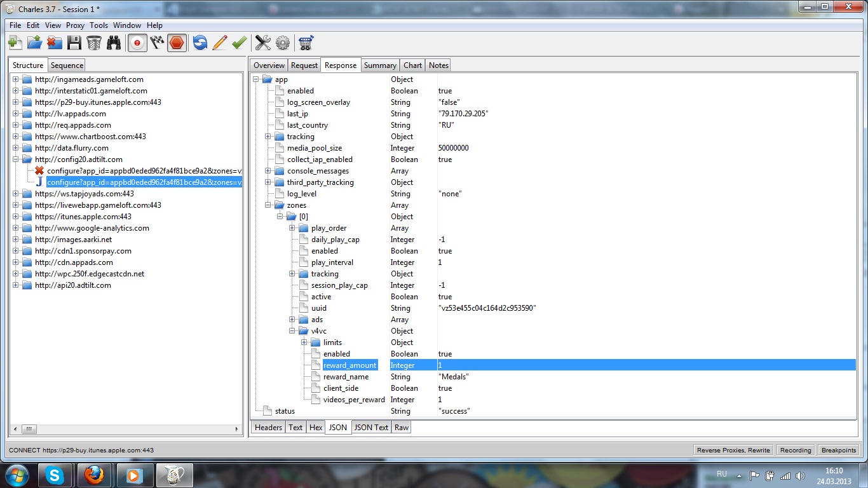868x488 pixels.
Task: Open the Summary tab
Action: pos(380,65)
